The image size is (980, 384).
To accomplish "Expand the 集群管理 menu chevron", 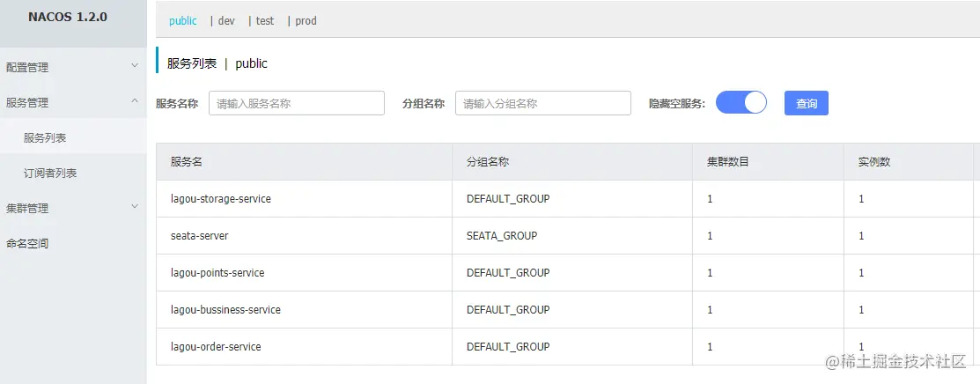I will pos(135,206).
